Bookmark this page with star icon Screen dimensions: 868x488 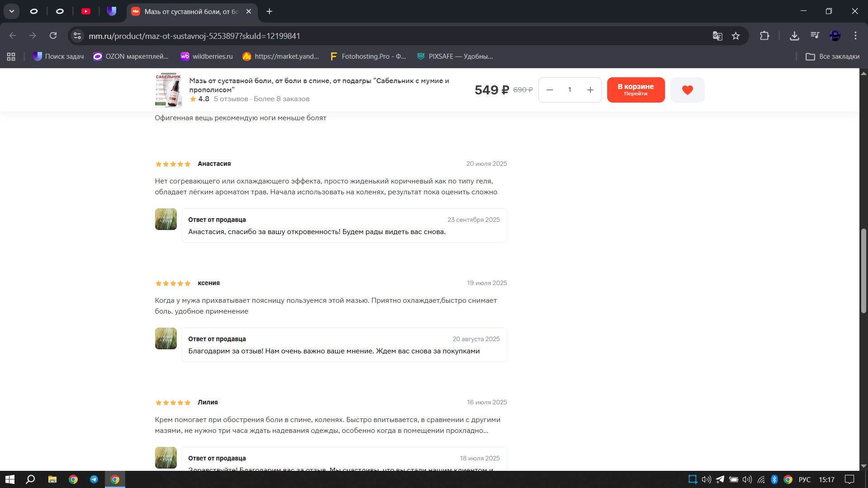736,36
